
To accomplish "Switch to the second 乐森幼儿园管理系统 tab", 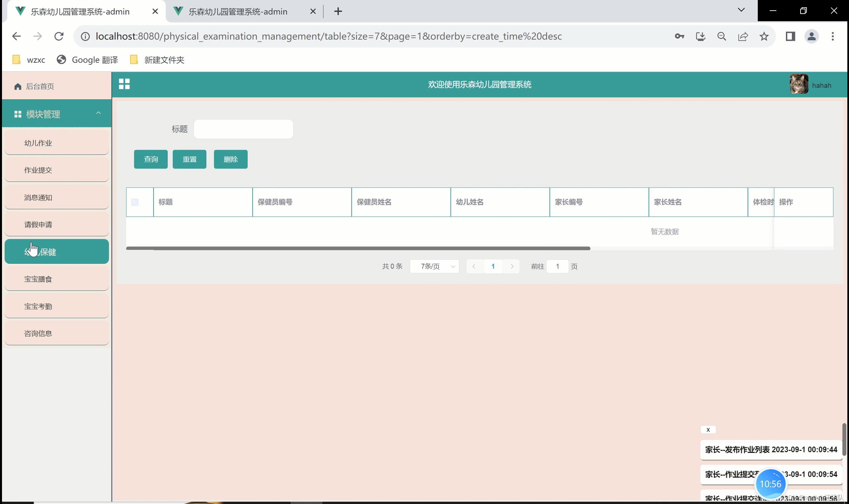I will 238,12.
